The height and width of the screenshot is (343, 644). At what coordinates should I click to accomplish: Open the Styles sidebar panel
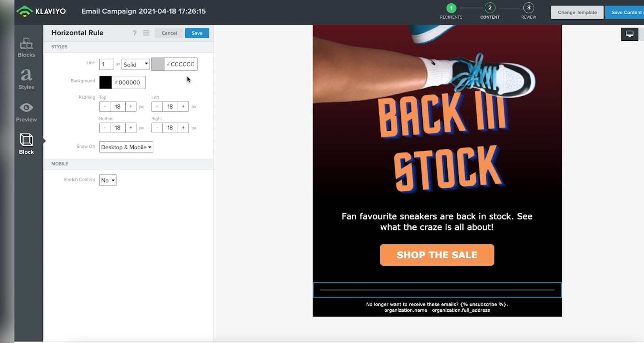26,79
